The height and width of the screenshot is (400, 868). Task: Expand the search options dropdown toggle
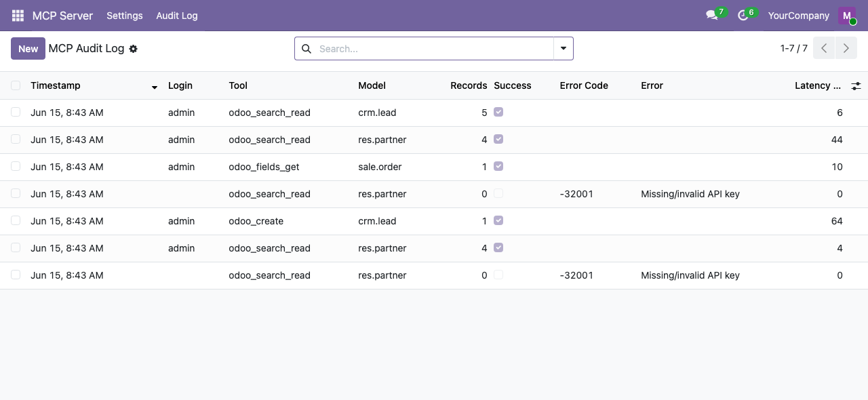point(564,49)
